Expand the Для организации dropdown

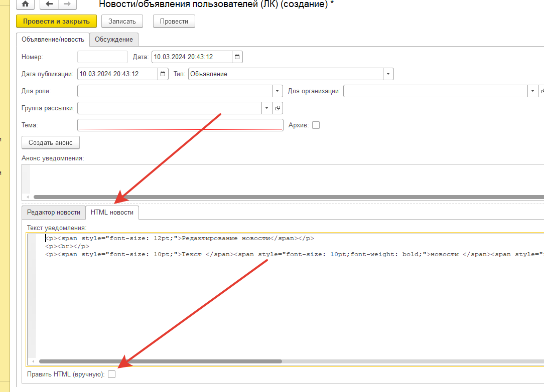pyautogui.click(x=532, y=91)
